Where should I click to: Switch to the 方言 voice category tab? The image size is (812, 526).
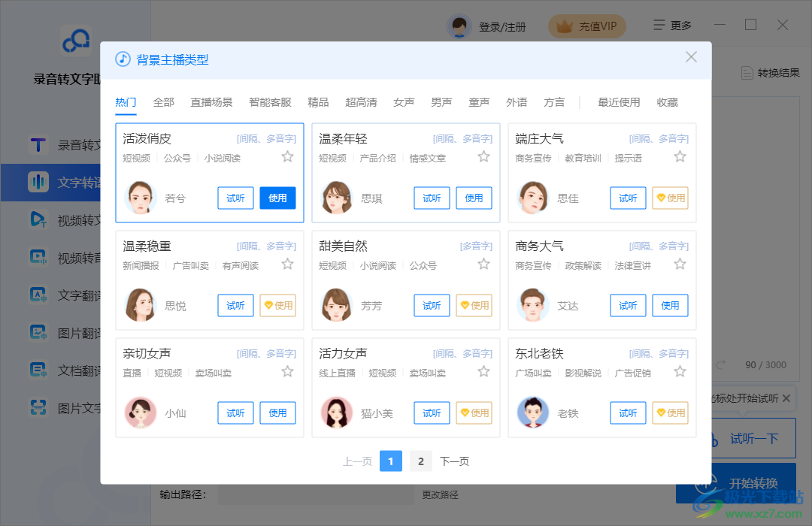click(x=554, y=102)
